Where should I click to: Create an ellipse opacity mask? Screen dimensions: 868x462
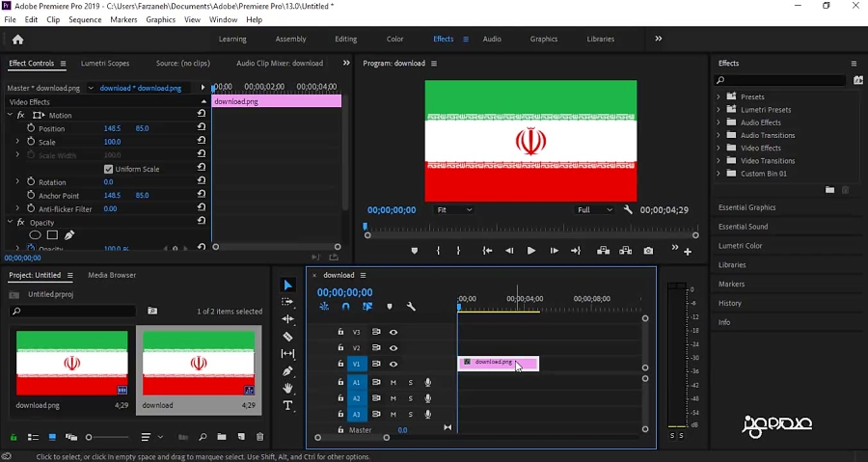35,235
